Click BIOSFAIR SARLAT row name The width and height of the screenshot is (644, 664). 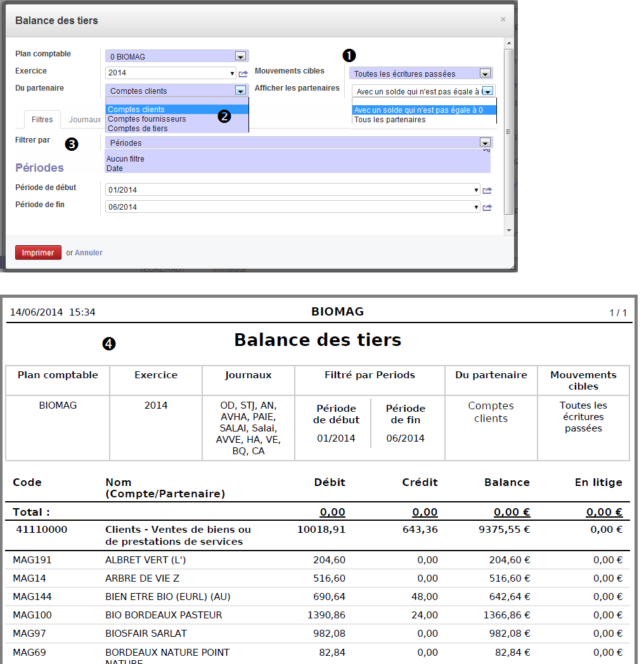point(146,633)
